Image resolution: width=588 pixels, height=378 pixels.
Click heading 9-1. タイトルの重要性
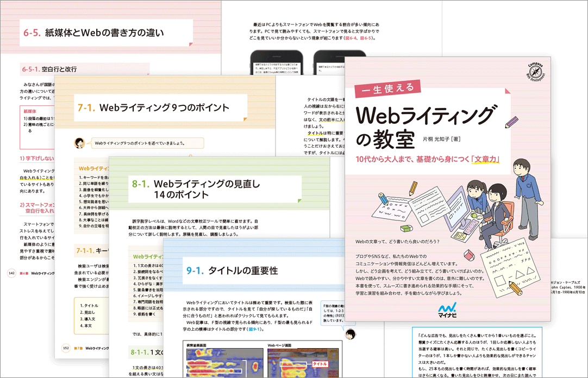[x=232, y=270]
